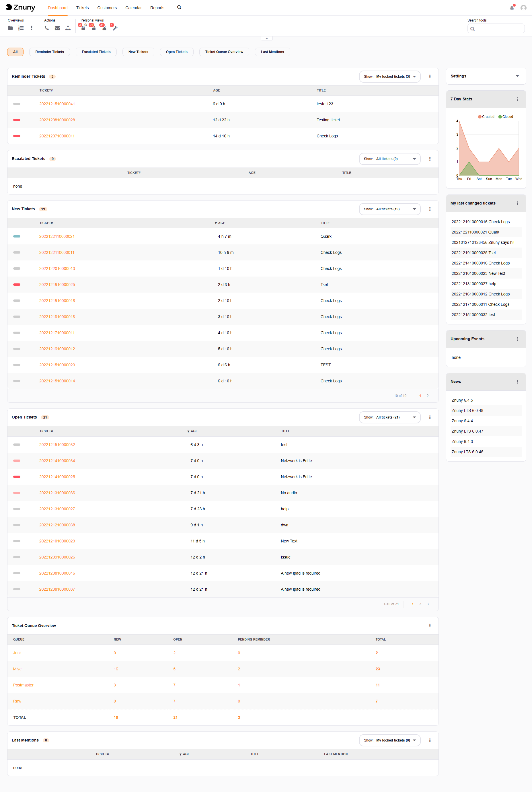
Task: Toggle the Created legend in 7 Day Stats
Action: pyautogui.click(x=486, y=116)
